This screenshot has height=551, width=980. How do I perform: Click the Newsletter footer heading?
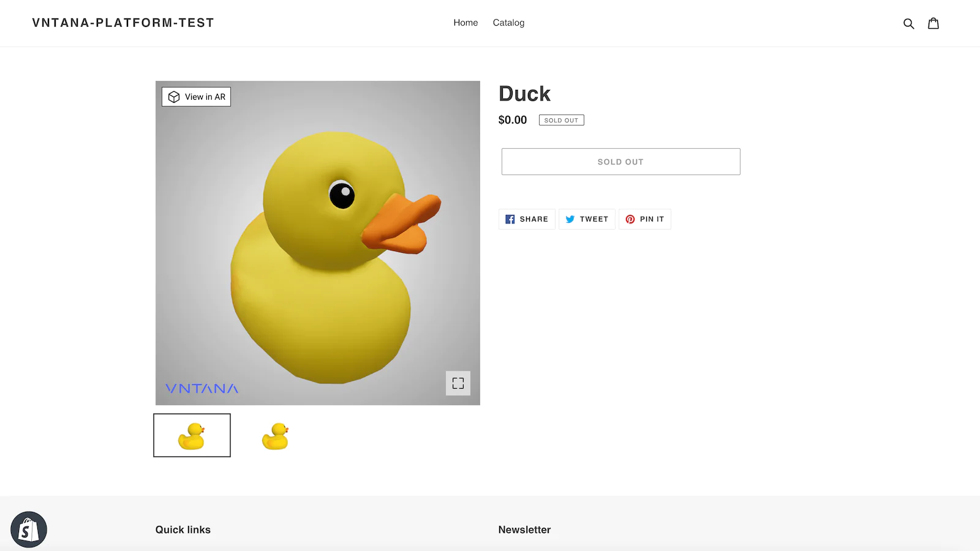[524, 530]
